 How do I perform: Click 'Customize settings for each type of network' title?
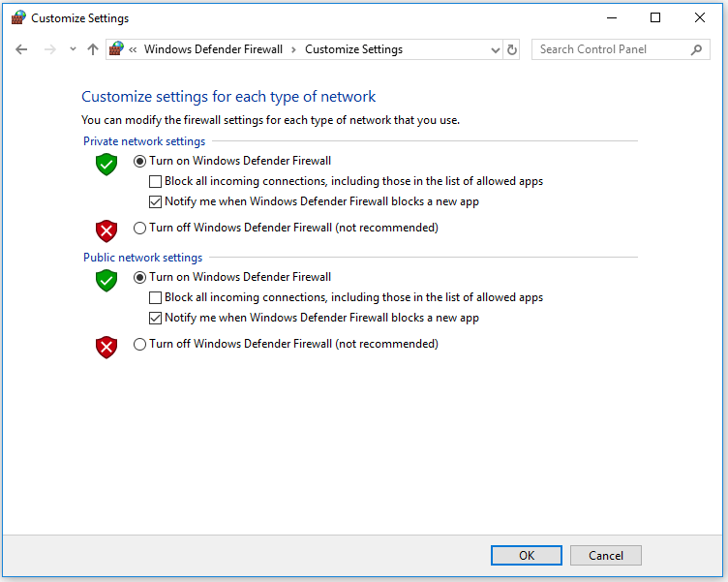[x=228, y=97]
